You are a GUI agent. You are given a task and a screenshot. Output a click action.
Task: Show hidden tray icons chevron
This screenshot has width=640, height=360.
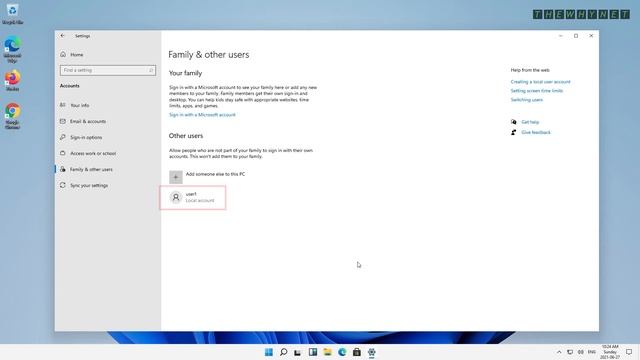(559, 352)
